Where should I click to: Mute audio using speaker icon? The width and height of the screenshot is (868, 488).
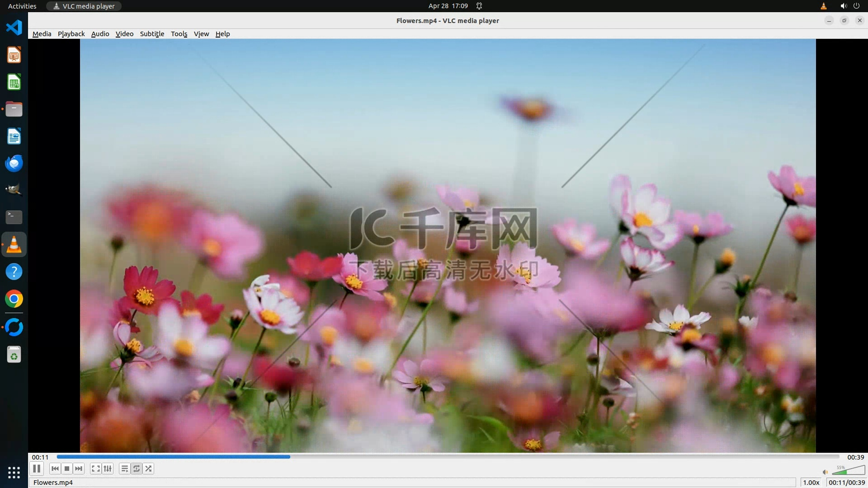(x=825, y=472)
